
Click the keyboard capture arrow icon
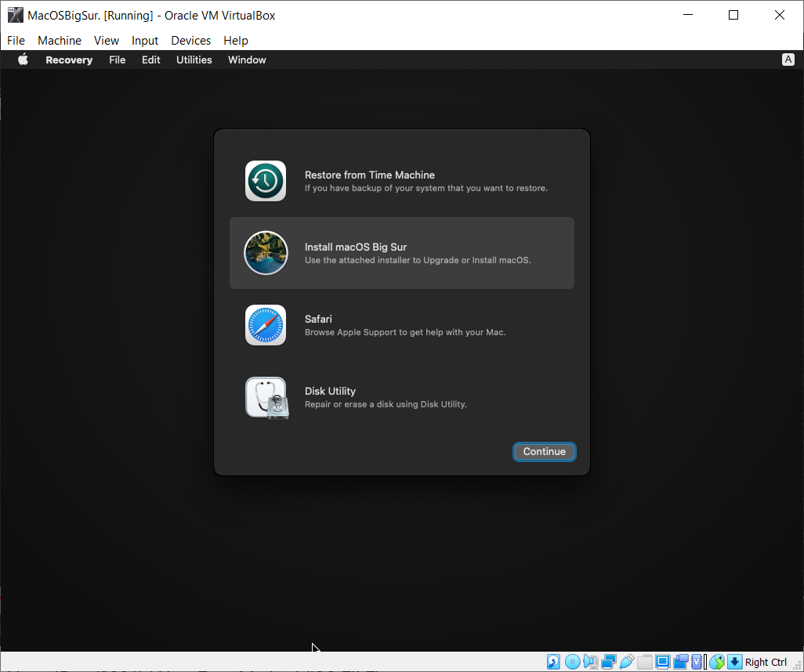pos(735,662)
